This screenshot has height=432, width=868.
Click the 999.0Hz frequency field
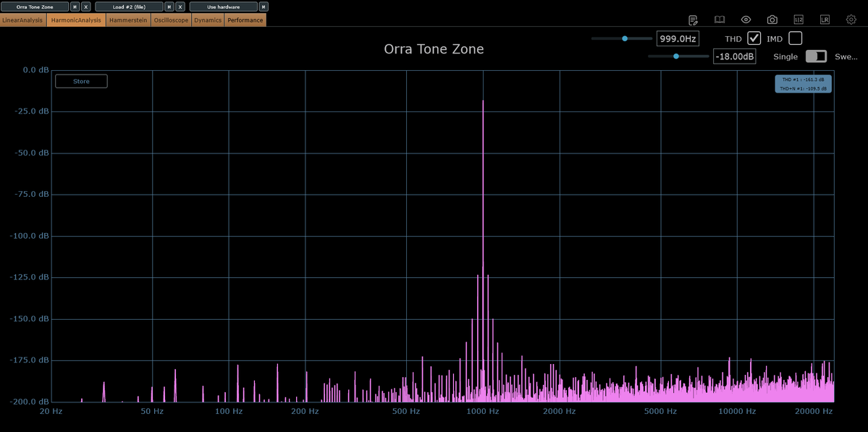tap(678, 39)
